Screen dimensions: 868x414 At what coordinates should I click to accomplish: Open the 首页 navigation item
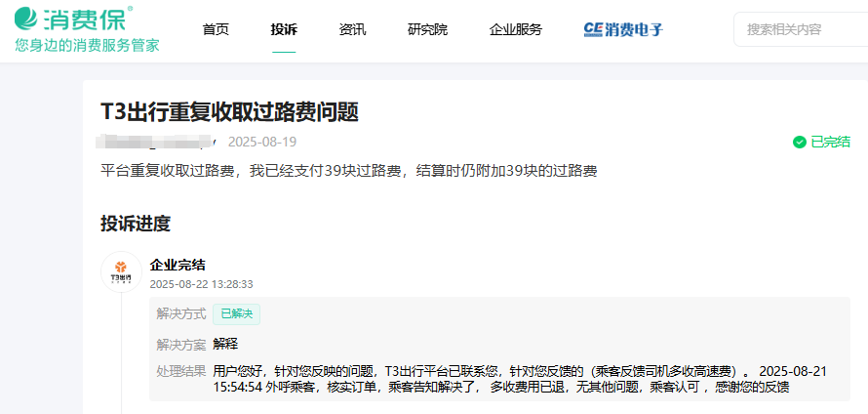(216, 30)
